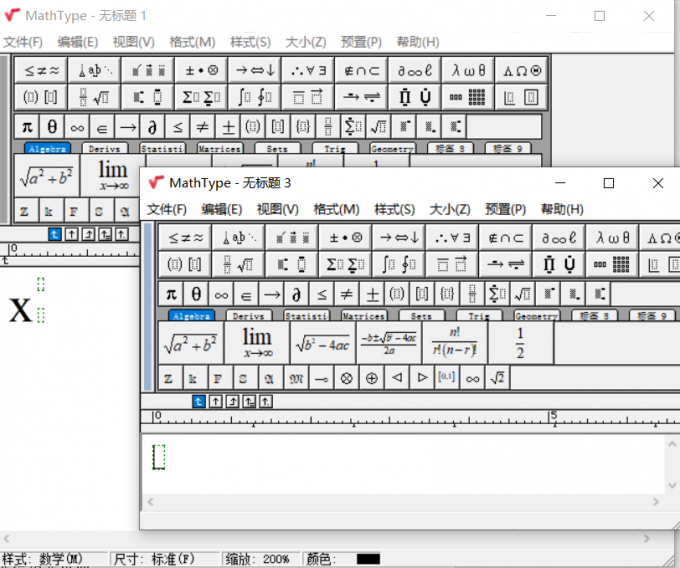This screenshot has height=568, width=680.
Task: Open logical symbols palette in front window
Action: pos(452,238)
